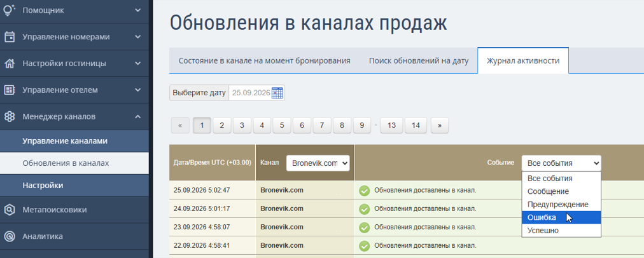Click the calendar icon beside Управление номерами

point(10,37)
